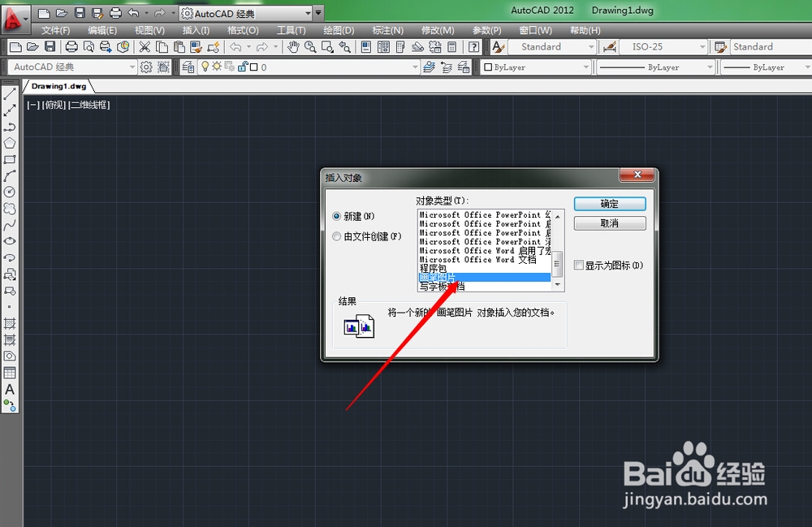Select the 由文件创建 radio button
The height and width of the screenshot is (527, 812).
point(337,236)
